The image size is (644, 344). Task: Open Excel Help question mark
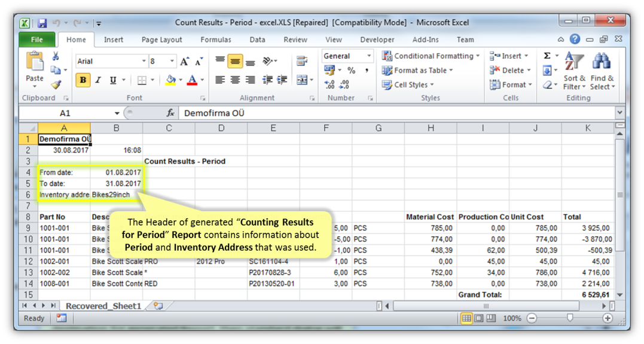click(x=575, y=39)
